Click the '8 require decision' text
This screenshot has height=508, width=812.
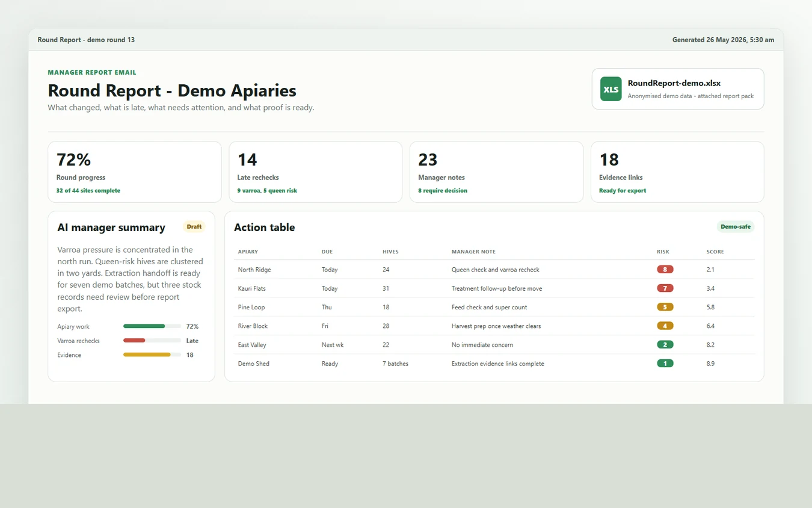443,190
